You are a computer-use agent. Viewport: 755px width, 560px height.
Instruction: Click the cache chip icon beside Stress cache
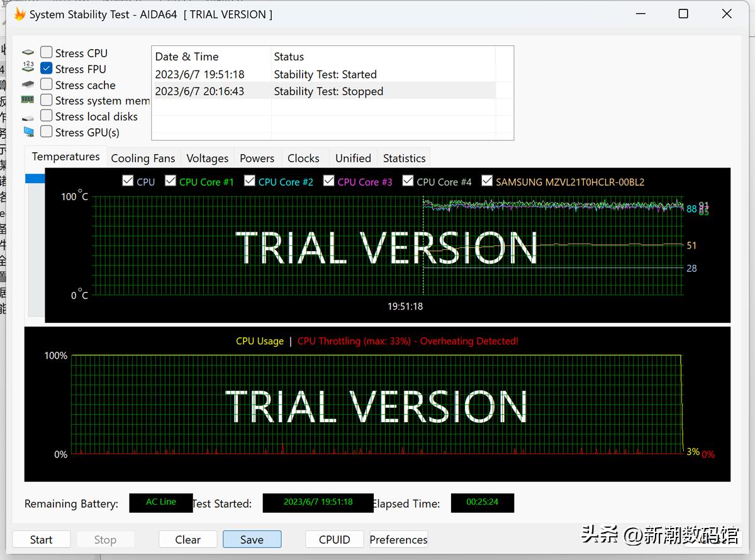coord(28,84)
